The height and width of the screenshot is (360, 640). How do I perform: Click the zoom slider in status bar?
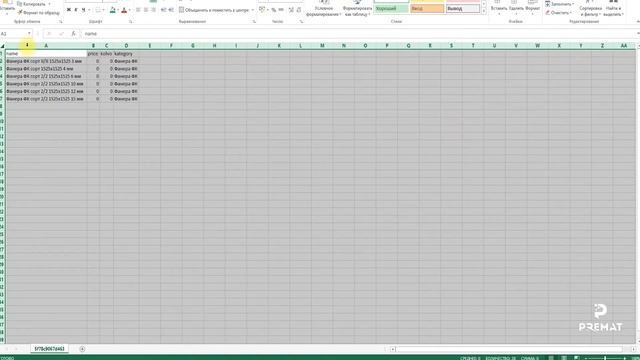click(x=605, y=358)
